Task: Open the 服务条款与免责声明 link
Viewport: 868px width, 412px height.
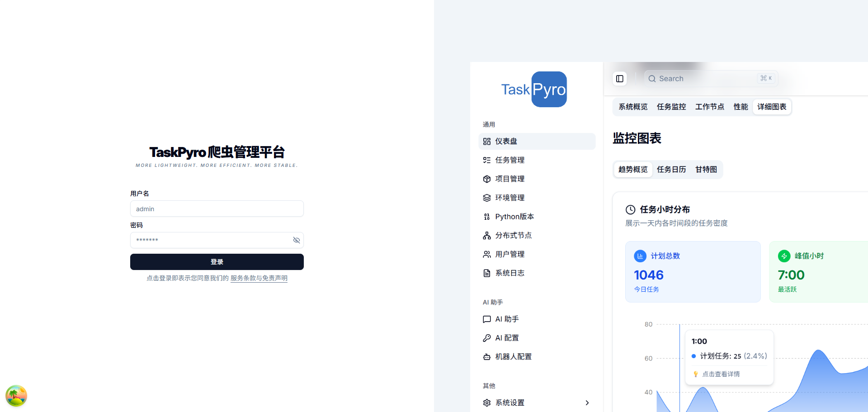Action: pos(259,278)
